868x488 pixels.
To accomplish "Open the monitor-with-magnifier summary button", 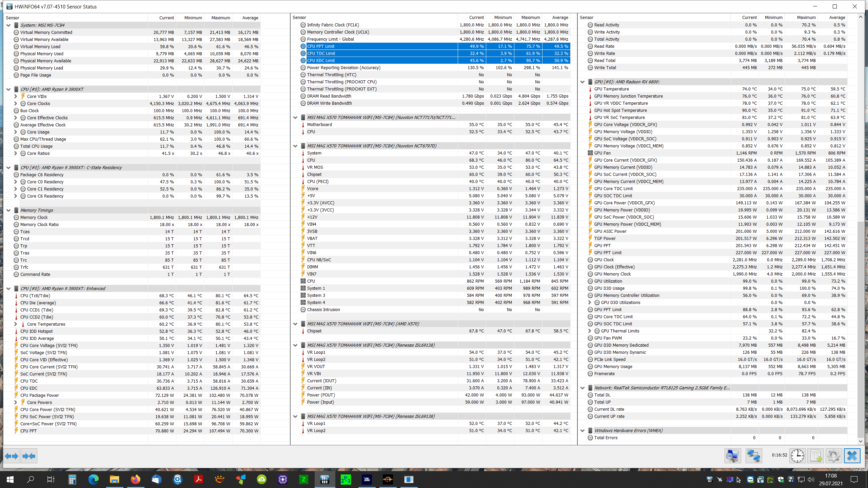I will (x=732, y=456).
